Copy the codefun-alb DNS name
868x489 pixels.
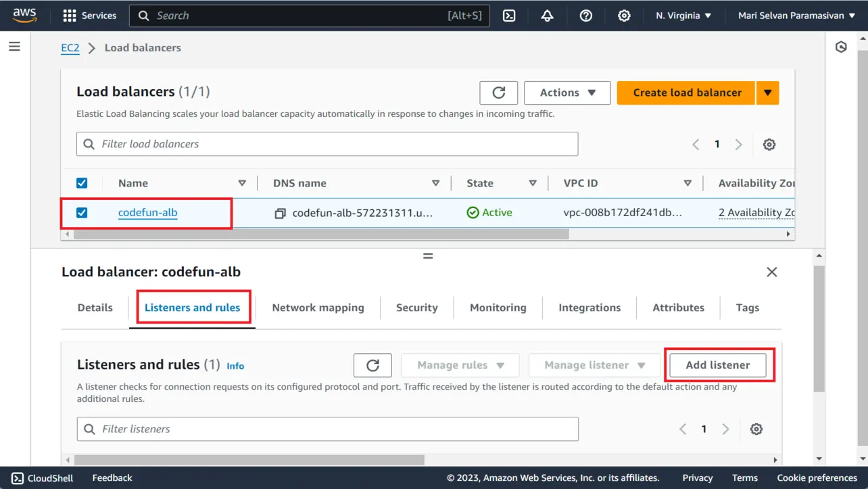(x=280, y=213)
